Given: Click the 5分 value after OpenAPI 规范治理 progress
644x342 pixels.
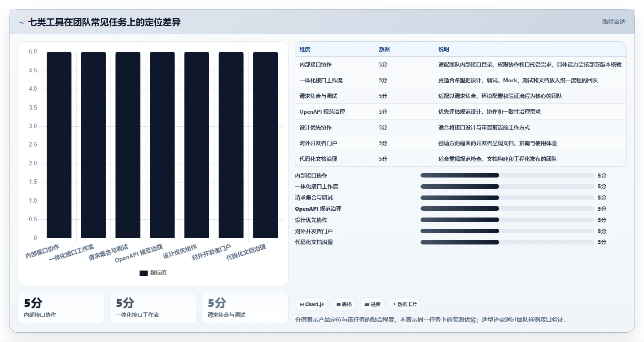Looking at the screenshot, I should [x=602, y=209].
